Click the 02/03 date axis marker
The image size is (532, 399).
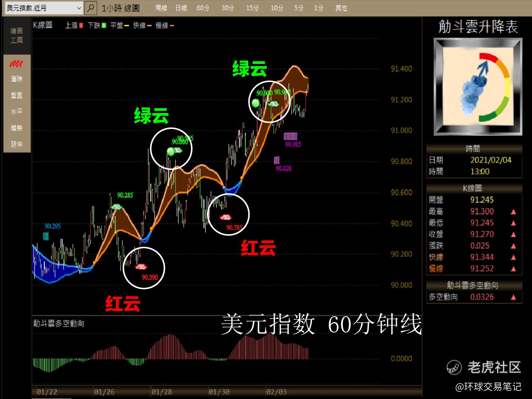click(276, 392)
